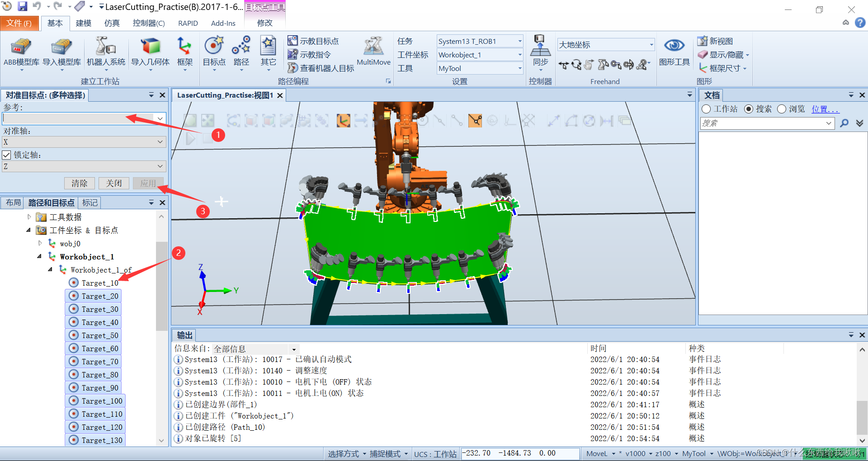Open the 显示/隐藏 dropdown
This screenshot has height=461, width=868.
pos(724,55)
